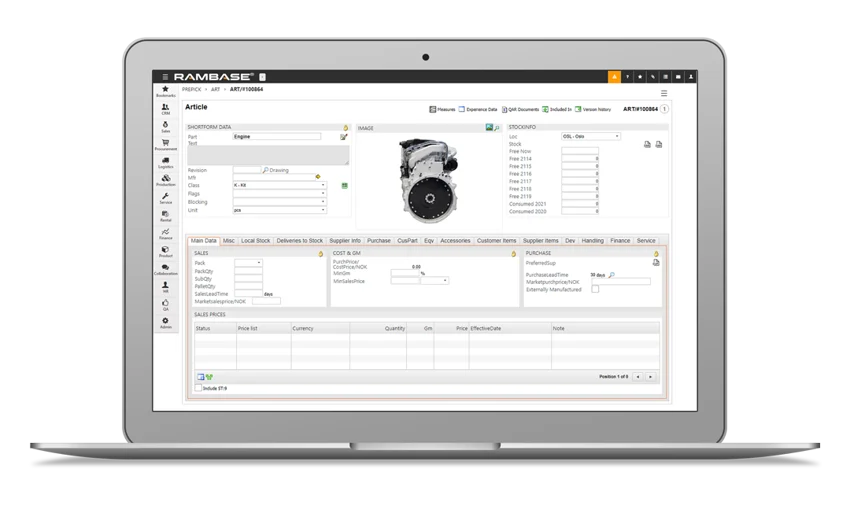This screenshot has height=513, width=850.
Task: Toggle the Externally Manufactured checkbox
Action: [595, 289]
